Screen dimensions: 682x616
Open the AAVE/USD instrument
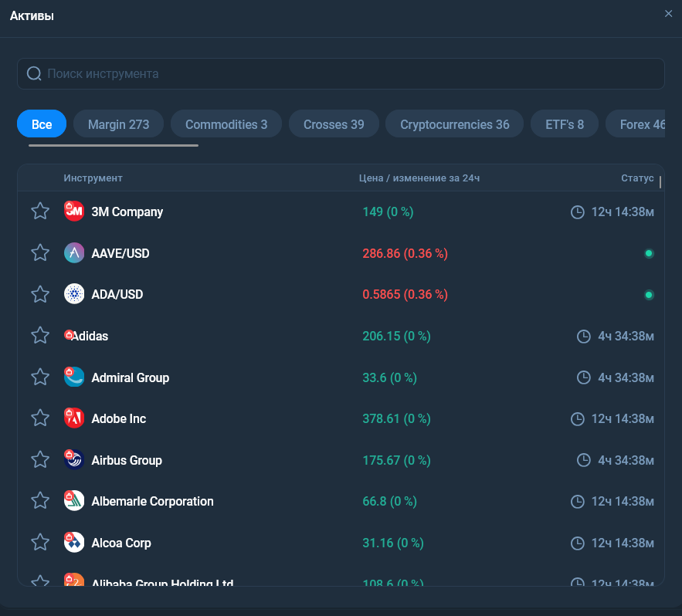tap(120, 253)
